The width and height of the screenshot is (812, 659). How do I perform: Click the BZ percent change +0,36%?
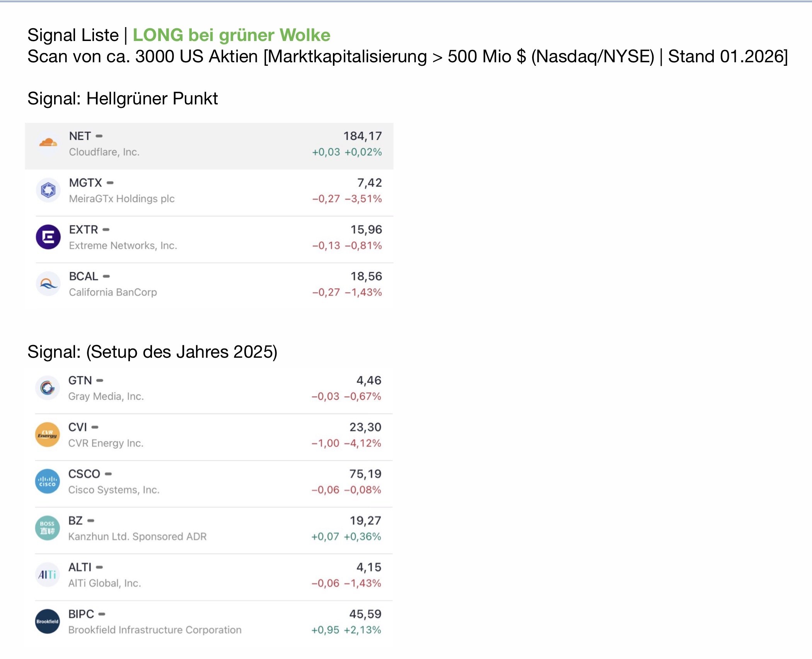(x=362, y=537)
